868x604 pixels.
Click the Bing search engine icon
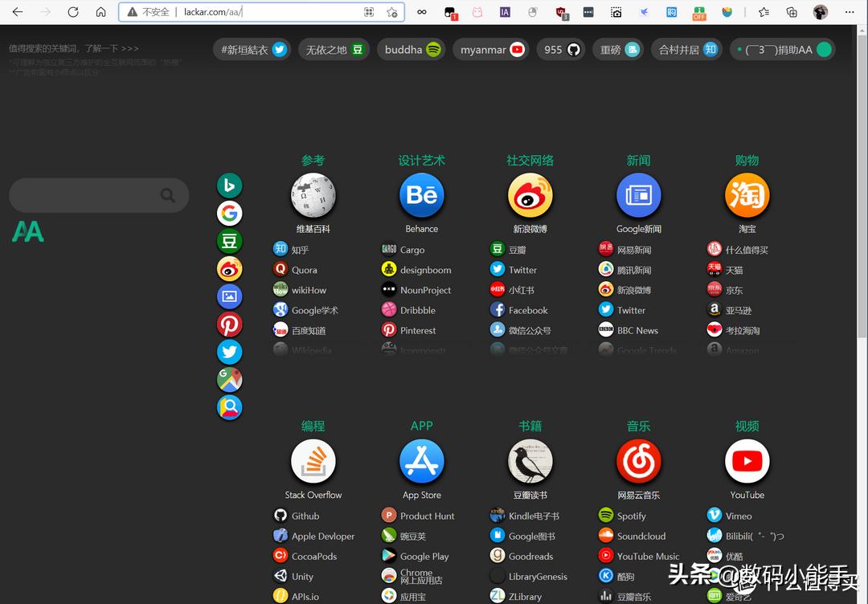(229, 186)
